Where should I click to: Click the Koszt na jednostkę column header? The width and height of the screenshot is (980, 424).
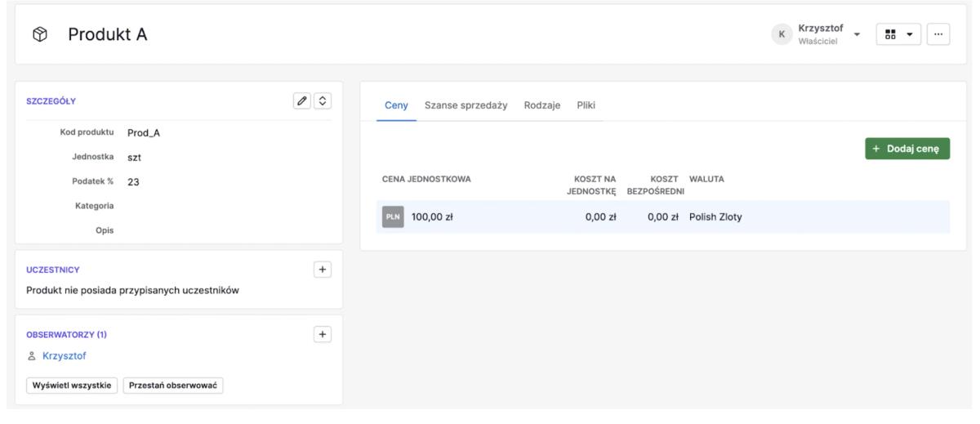(x=591, y=185)
